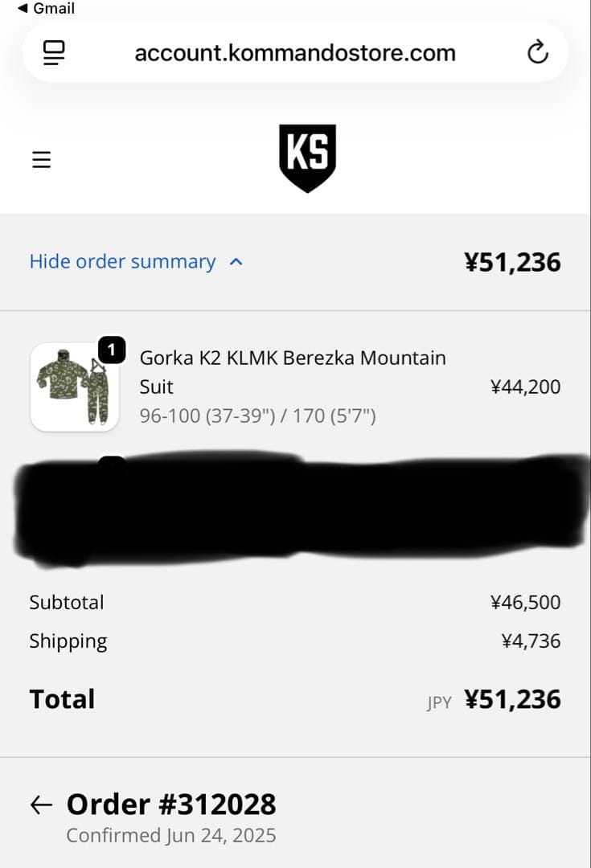Tap the quantity badge on the product image
The height and width of the screenshot is (868, 591).
(x=112, y=350)
